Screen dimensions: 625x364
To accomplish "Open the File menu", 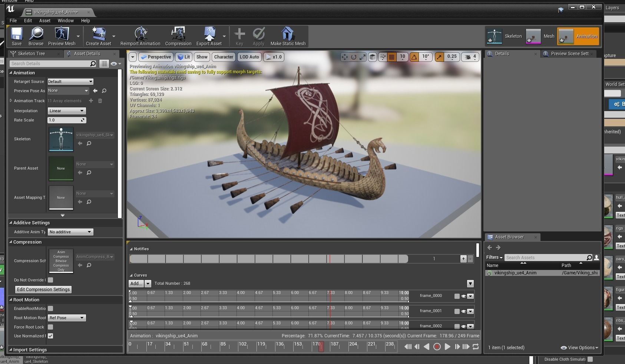I will 13,21.
